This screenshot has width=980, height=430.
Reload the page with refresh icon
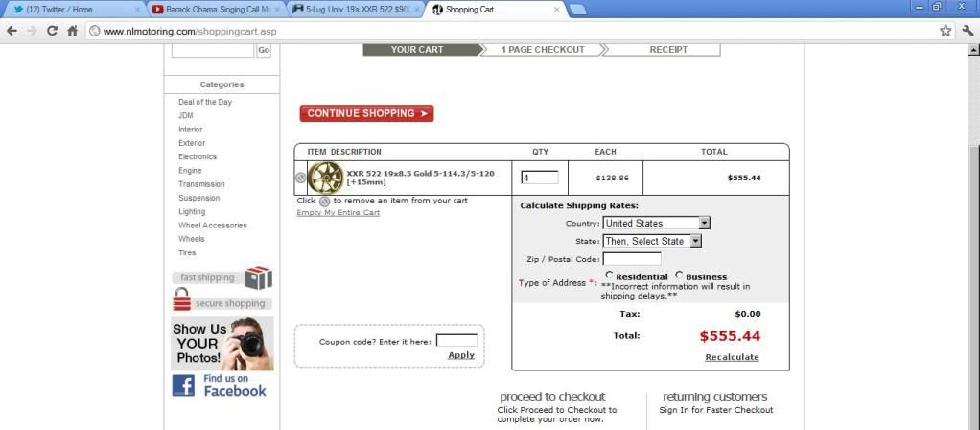[x=52, y=31]
